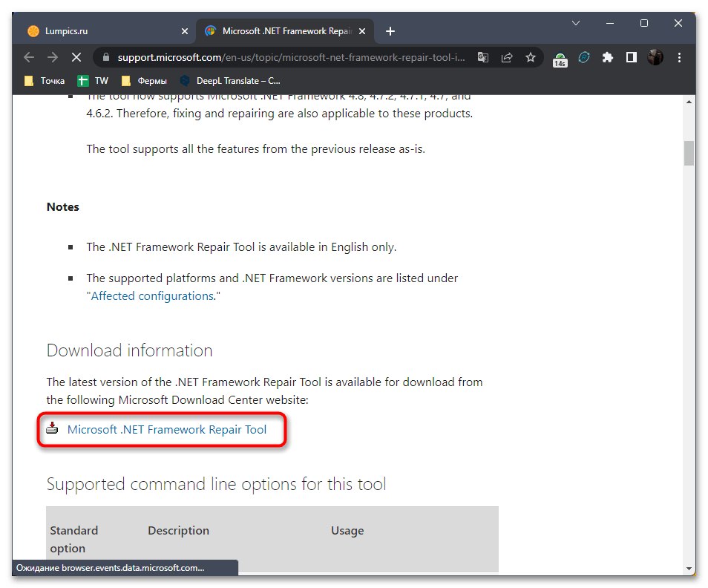Click the Repair Tool available in English only note

(x=242, y=247)
